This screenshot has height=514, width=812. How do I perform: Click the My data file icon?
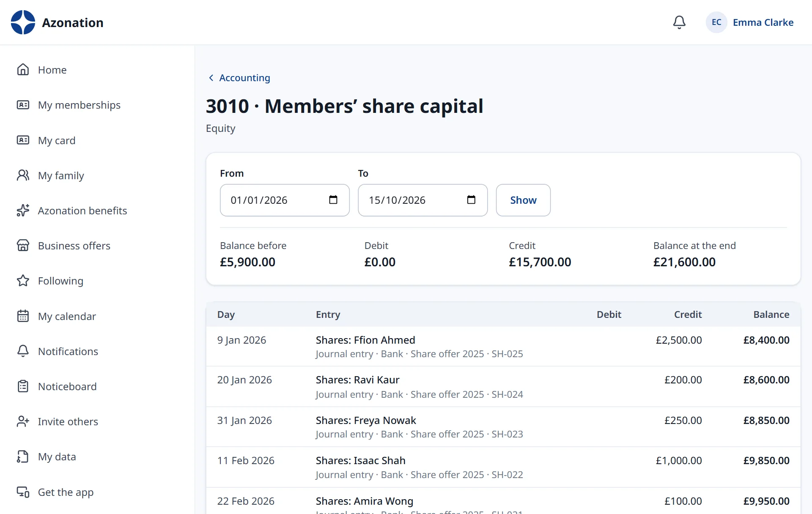pyautogui.click(x=23, y=457)
